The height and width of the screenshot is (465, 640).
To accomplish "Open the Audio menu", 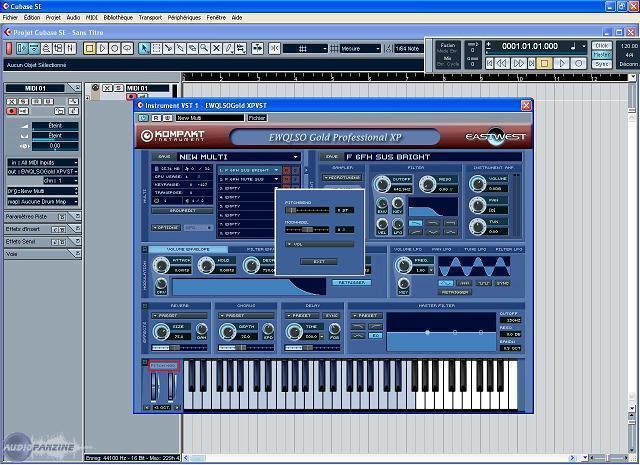I will coord(73,18).
